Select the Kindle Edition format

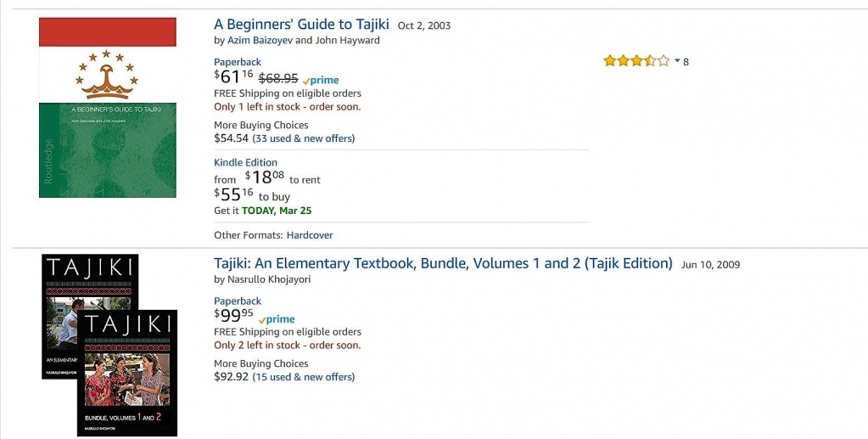(x=245, y=162)
